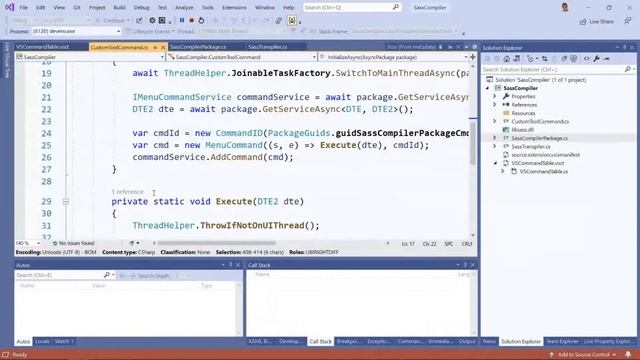Expand SassTranspiler.cs node in Solution Explorer
The height and width of the screenshot is (360, 640).
pyautogui.click(x=495, y=146)
